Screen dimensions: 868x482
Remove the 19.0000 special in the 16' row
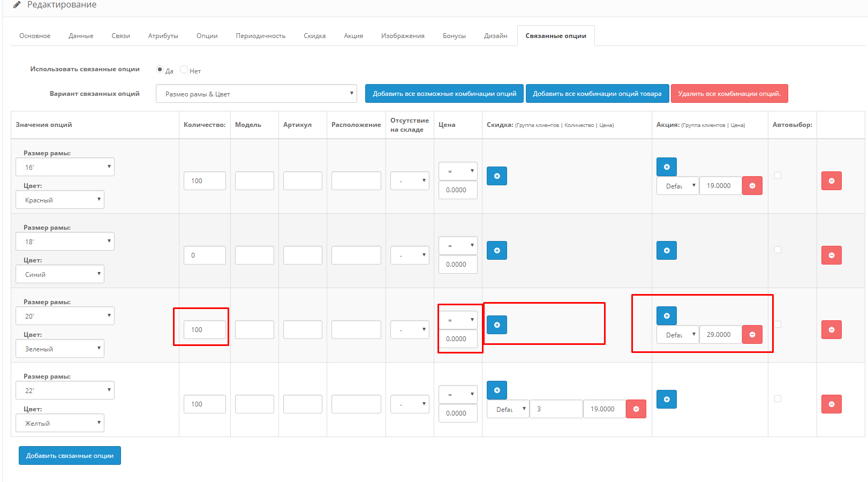752,185
